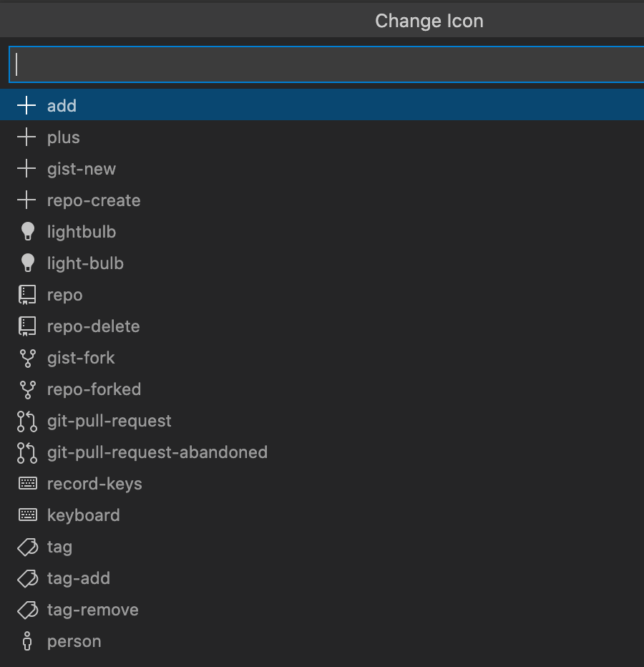The width and height of the screenshot is (644, 667).
Task: Choose the record-keys keyboard icon
Action: pyautogui.click(x=94, y=484)
